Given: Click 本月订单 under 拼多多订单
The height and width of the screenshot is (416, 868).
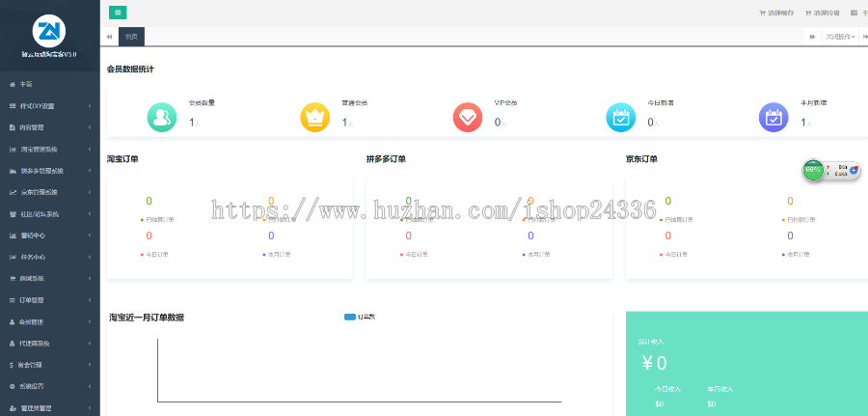Looking at the screenshot, I should [x=538, y=255].
